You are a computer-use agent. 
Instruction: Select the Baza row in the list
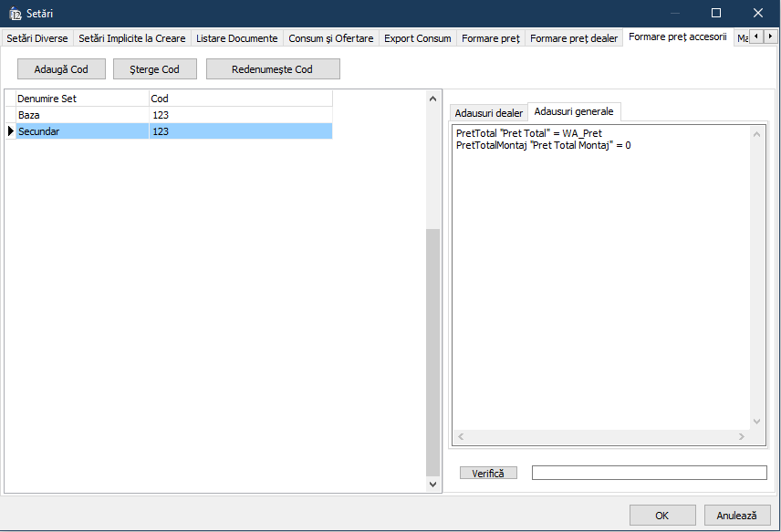[x=82, y=115]
